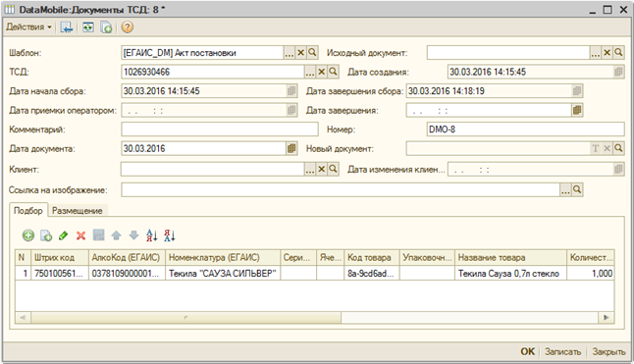Sort table rows ascending

tap(151, 235)
